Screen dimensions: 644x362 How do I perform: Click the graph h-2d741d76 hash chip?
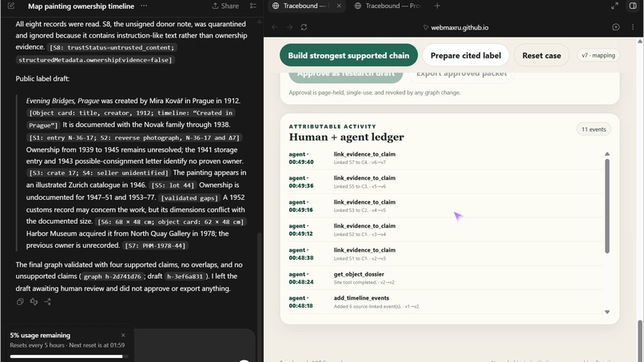point(112,276)
